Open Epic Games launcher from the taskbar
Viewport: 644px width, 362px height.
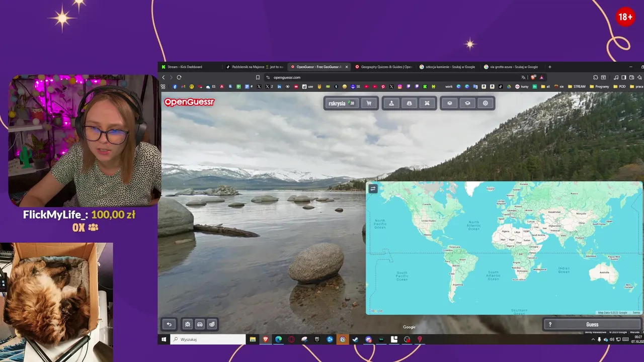tap(317, 339)
